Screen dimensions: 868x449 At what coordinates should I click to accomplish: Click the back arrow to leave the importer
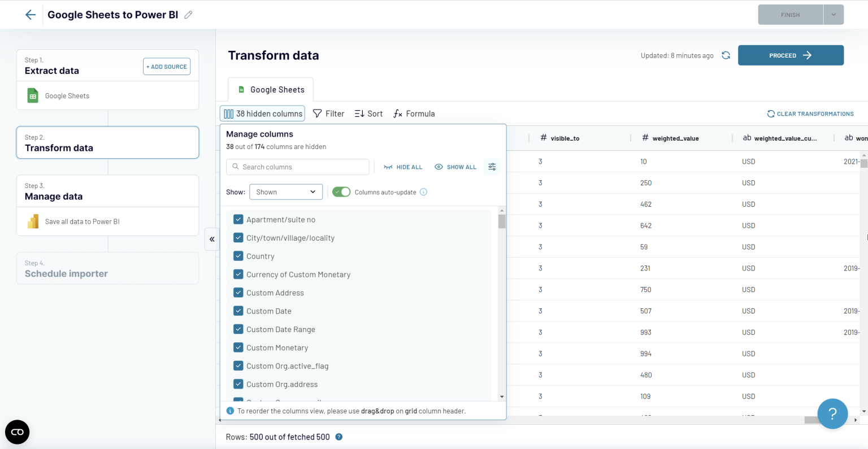coord(30,14)
